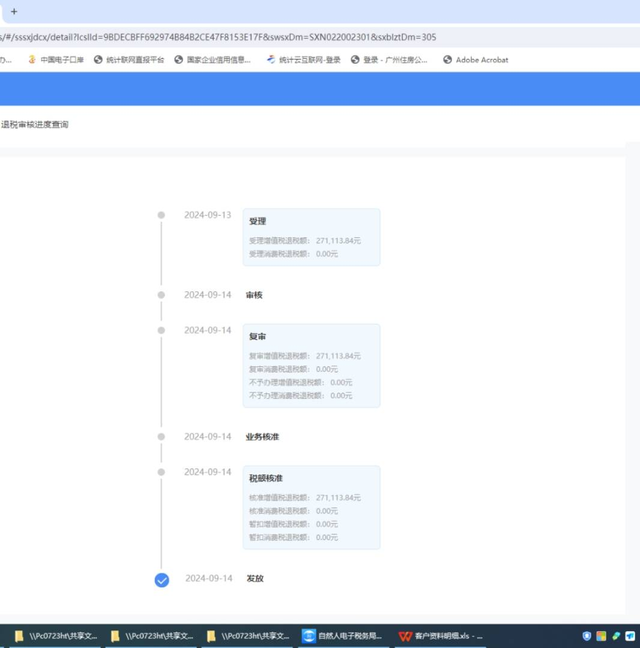The width and height of the screenshot is (640, 648).
Task: Open the 统计联网直报平台 bookmark
Action: click(x=129, y=60)
